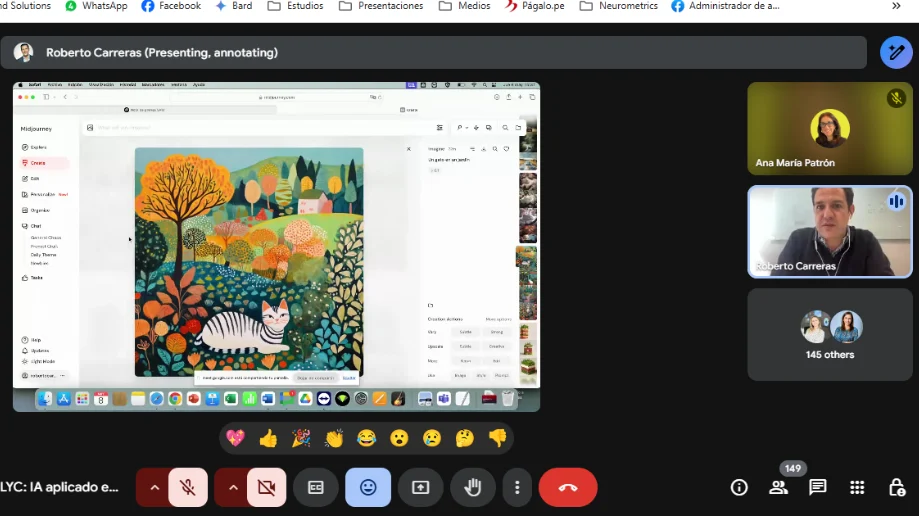
Task: Open the Estudios bookmarks folder
Action: click(295, 6)
